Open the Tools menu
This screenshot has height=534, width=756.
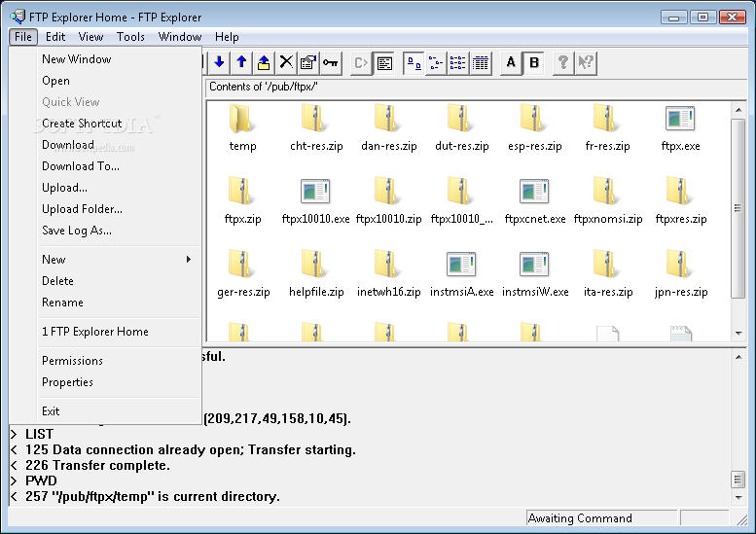click(x=130, y=37)
